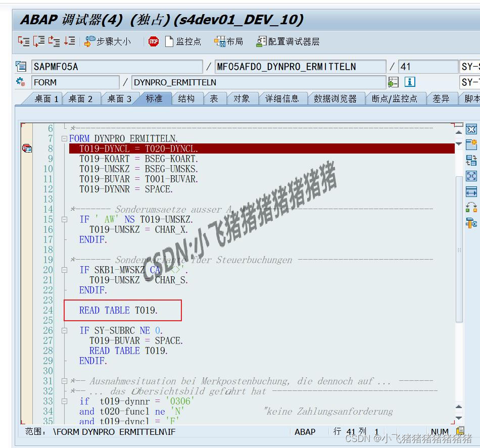Image resolution: width=480 pixels, height=448 pixels.
Task: Click the Return (step out) icon
Action: [54, 41]
